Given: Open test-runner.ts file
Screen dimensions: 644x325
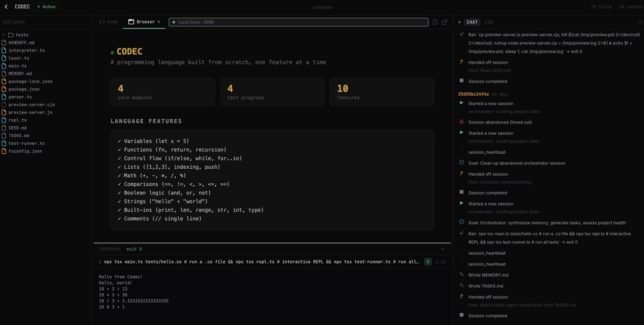Looking at the screenshot, I should click(x=26, y=143).
